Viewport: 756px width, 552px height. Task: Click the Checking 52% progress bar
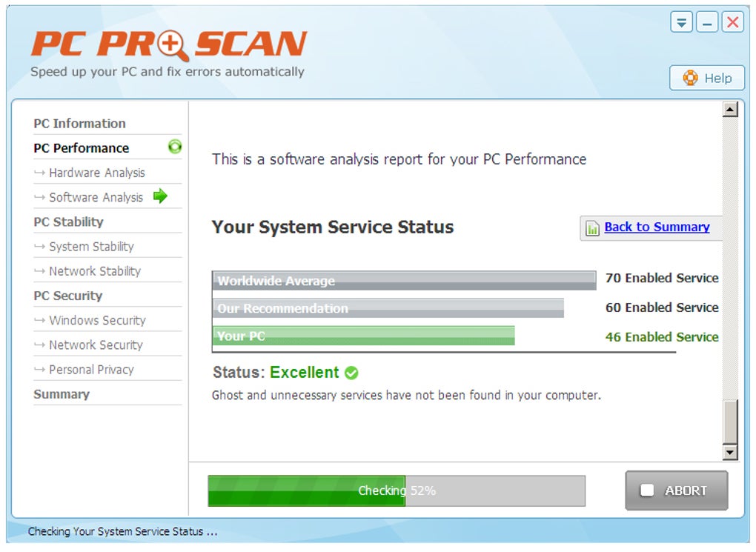coord(397,491)
